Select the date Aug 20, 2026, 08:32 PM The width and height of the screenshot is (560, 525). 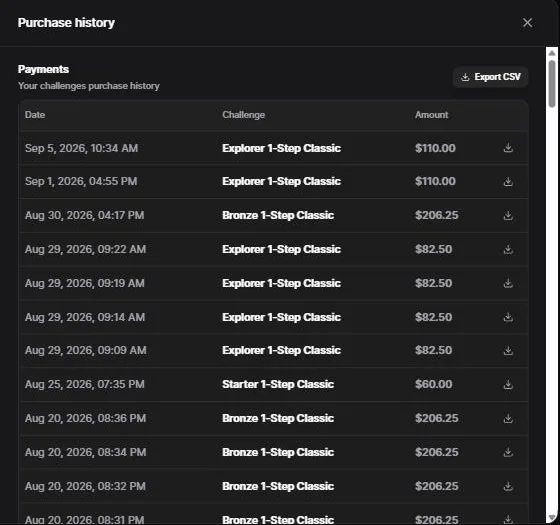[x=85, y=486]
